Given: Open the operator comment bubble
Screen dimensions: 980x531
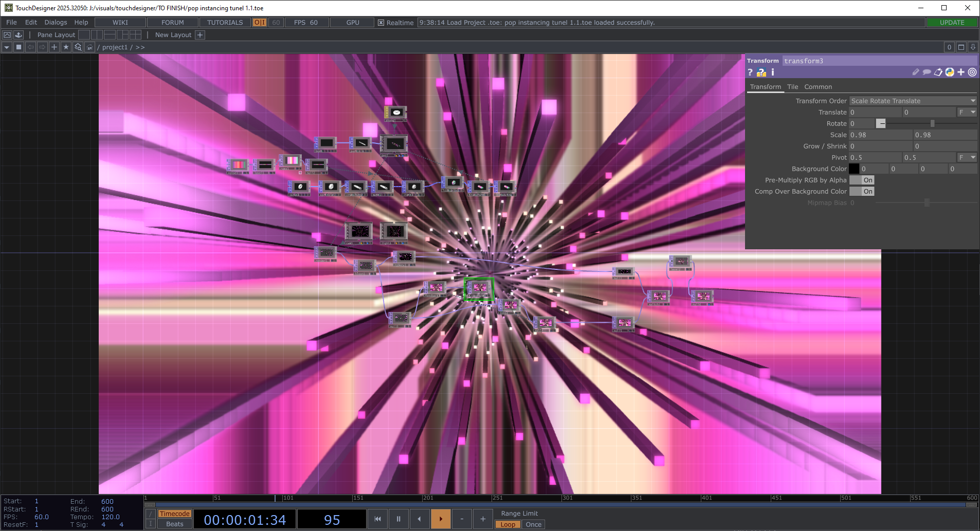Looking at the screenshot, I should tap(927, 72).
